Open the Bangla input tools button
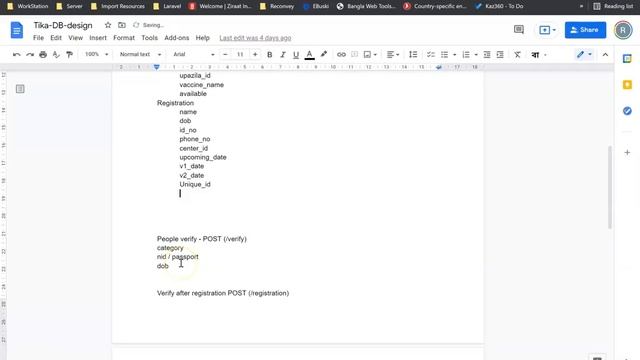 tap(535, 55)
